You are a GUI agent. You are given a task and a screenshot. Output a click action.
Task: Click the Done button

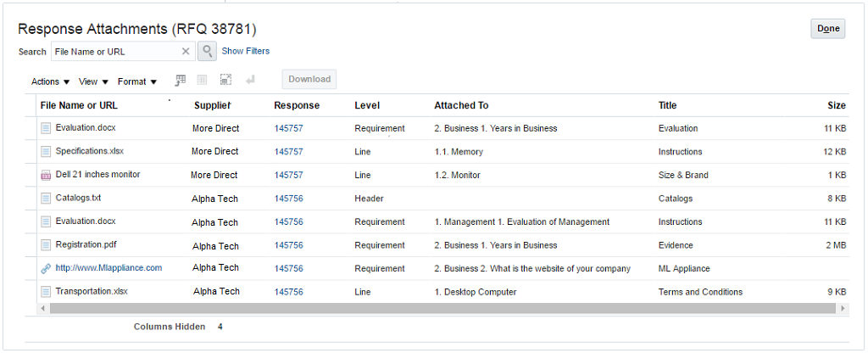pos(828,29)
